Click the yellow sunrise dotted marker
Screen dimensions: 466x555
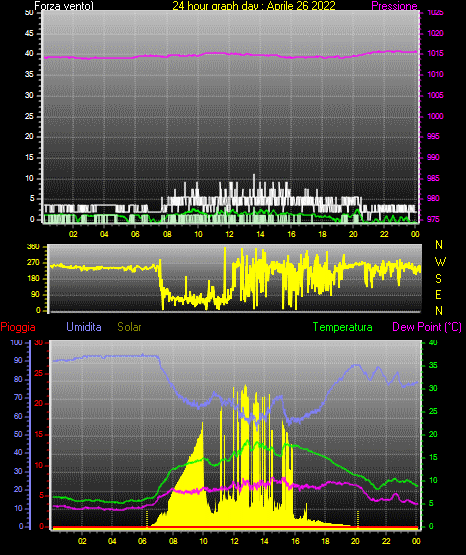tap(147, 518)
